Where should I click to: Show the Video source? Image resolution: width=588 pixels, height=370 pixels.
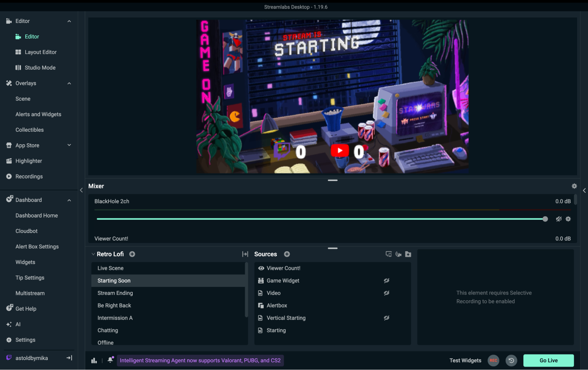[387, 293]
